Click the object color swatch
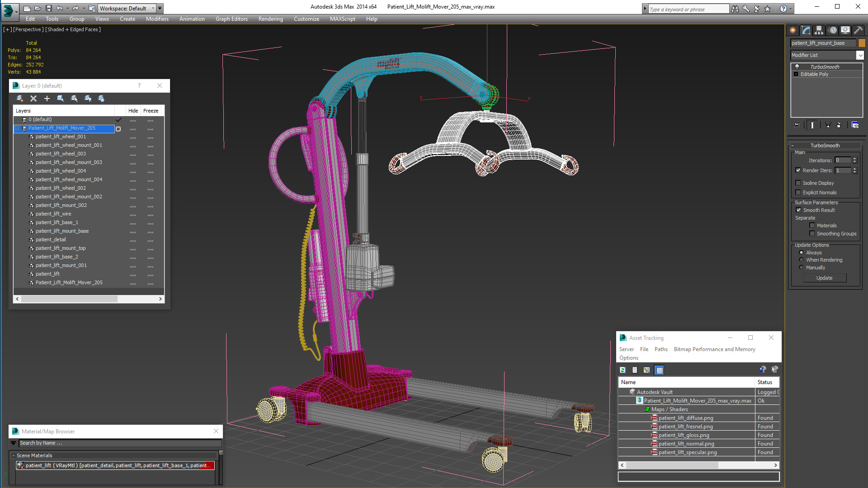This screenshot has width=868, height=488. click(x=862, y=43)
